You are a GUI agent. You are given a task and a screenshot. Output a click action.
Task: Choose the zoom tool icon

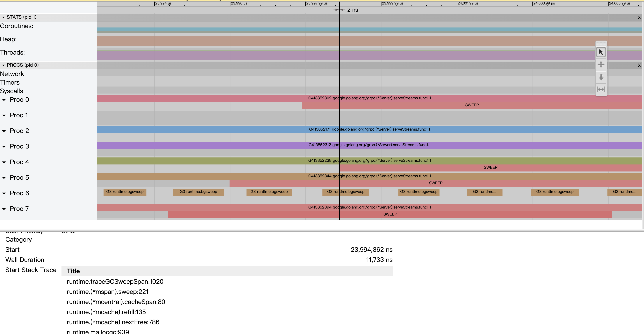click(x=601, y=77)
